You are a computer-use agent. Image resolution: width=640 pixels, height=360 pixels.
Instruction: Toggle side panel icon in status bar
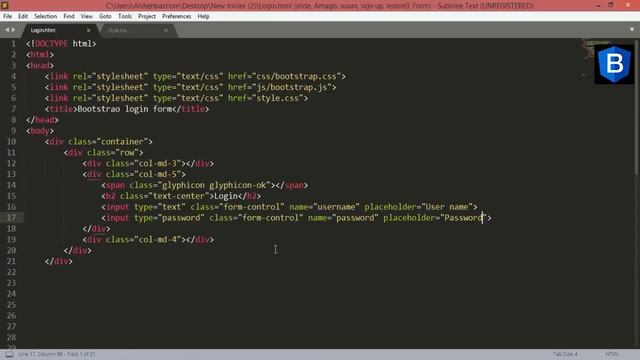click(9, 354)
